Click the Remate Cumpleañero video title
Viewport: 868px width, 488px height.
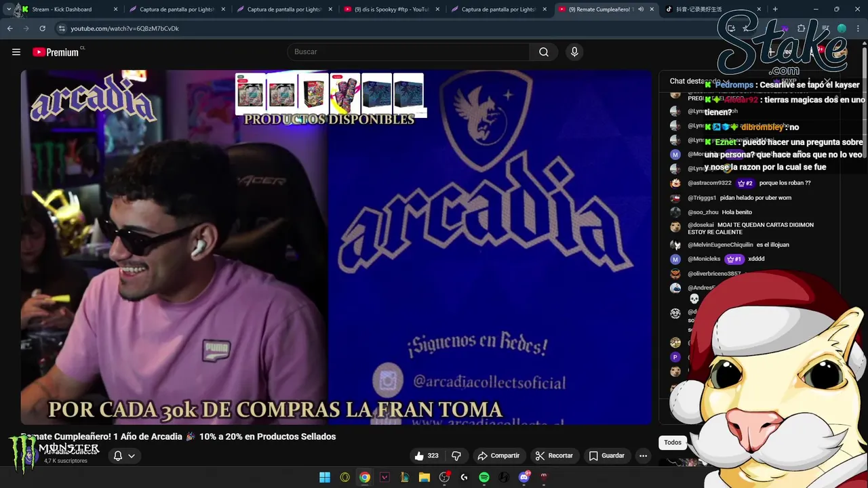tap(178, 436)
